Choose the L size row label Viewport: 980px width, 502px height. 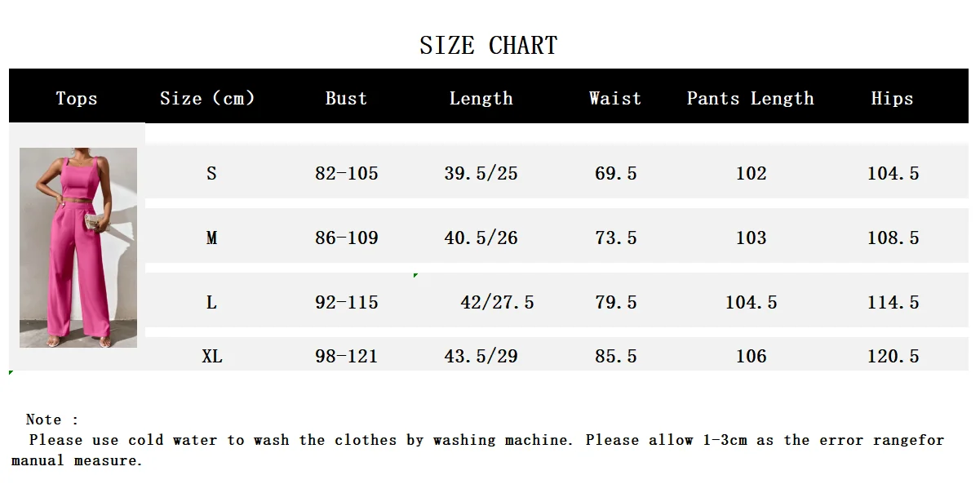(211, 302)
